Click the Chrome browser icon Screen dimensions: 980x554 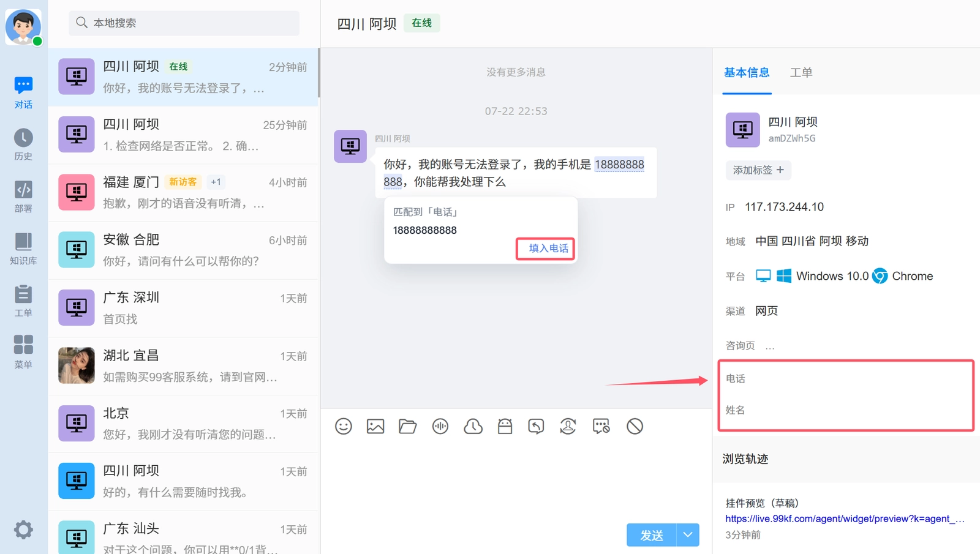click(880, 276)
